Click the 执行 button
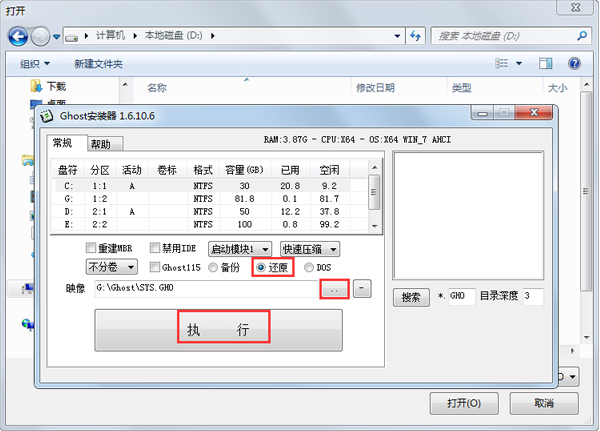Screen dimensions: 600x431 (x=223, y=329)
